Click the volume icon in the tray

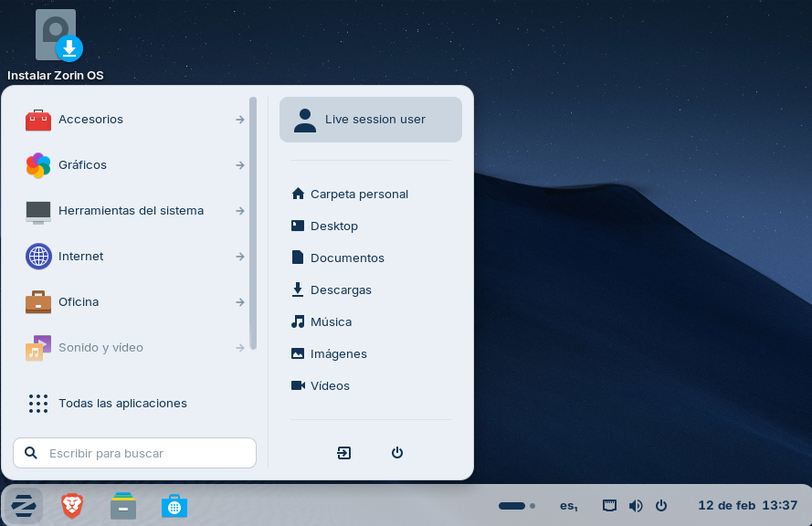[636, 505]
